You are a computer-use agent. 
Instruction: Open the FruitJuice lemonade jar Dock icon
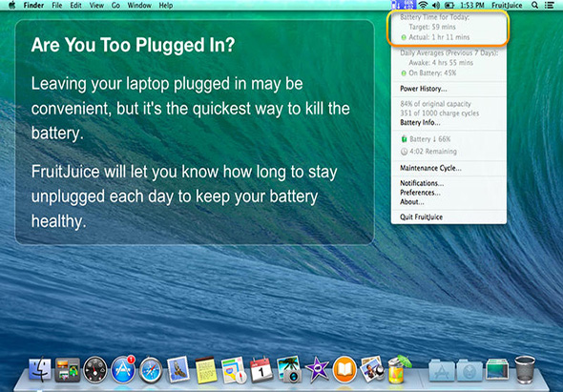coord(399,370)
